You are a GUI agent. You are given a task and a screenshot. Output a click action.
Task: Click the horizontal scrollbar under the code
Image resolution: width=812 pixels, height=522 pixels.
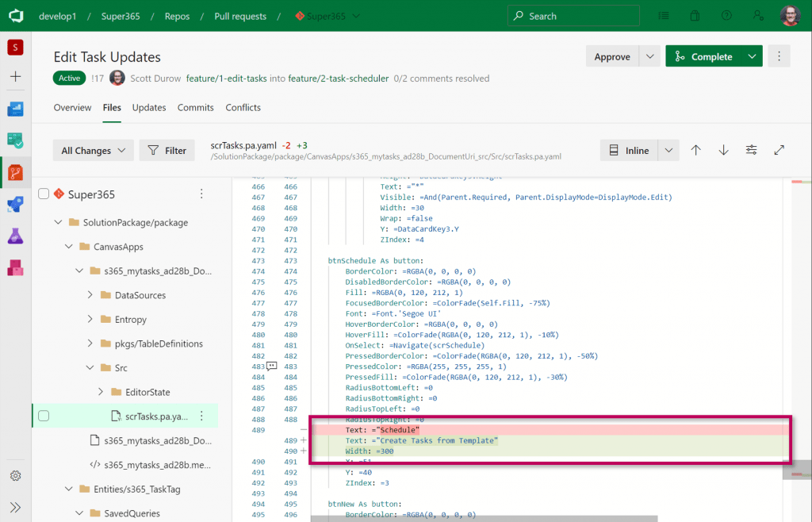pos(485,518)
